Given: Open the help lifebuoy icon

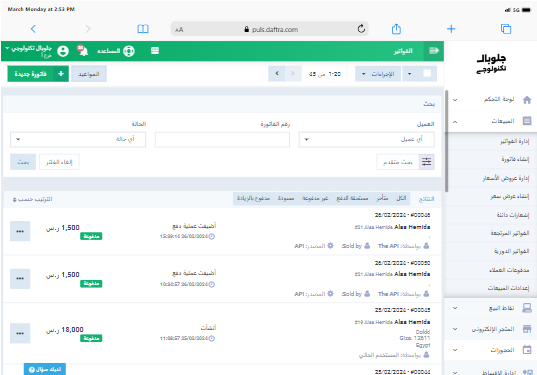Looking at the screenshot, I should point(129,51).
